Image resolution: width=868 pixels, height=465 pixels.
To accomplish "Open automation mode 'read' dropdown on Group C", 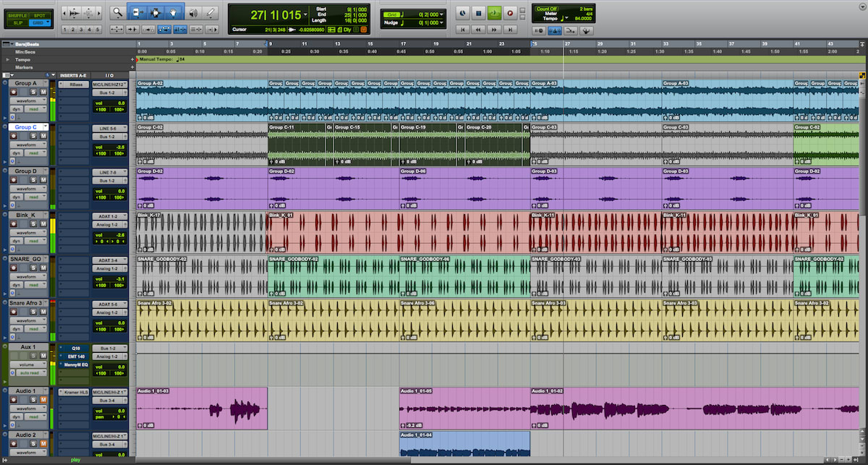I will click(x=37, y=153).
